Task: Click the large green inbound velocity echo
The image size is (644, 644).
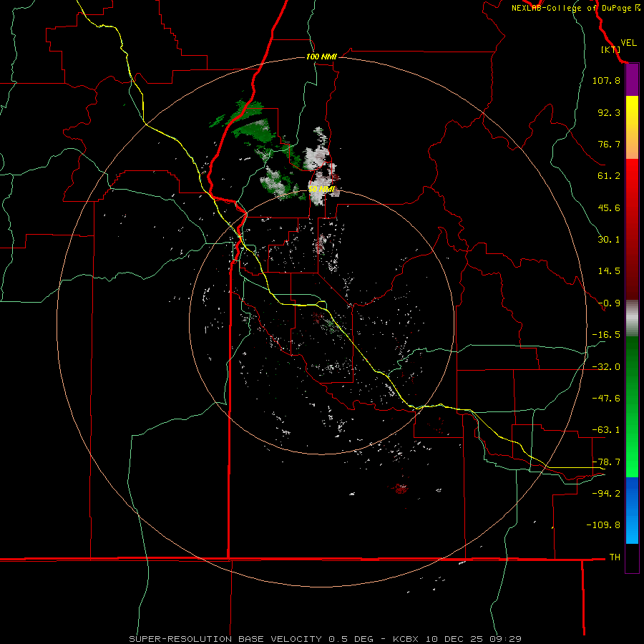Action: (x=254, y=131)
